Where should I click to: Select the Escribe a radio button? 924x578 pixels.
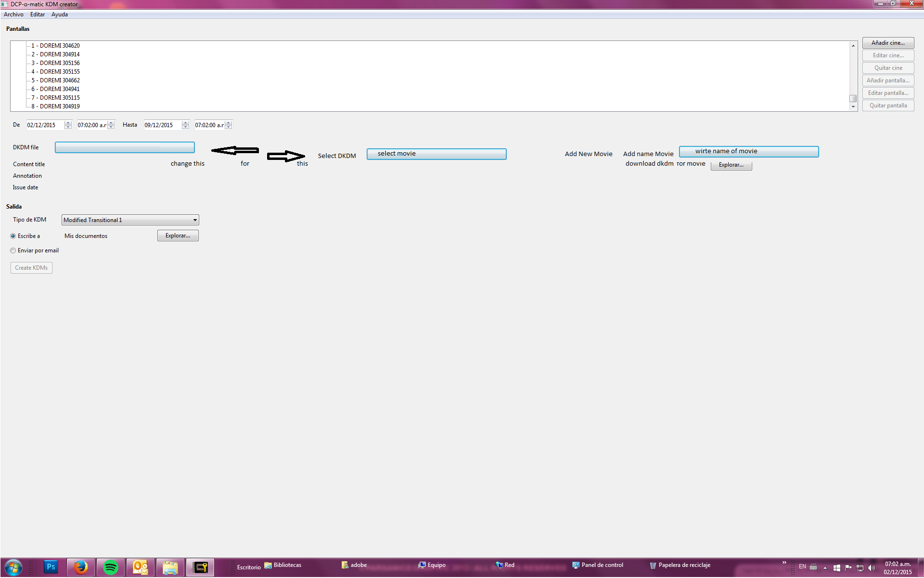pos(13,236)
